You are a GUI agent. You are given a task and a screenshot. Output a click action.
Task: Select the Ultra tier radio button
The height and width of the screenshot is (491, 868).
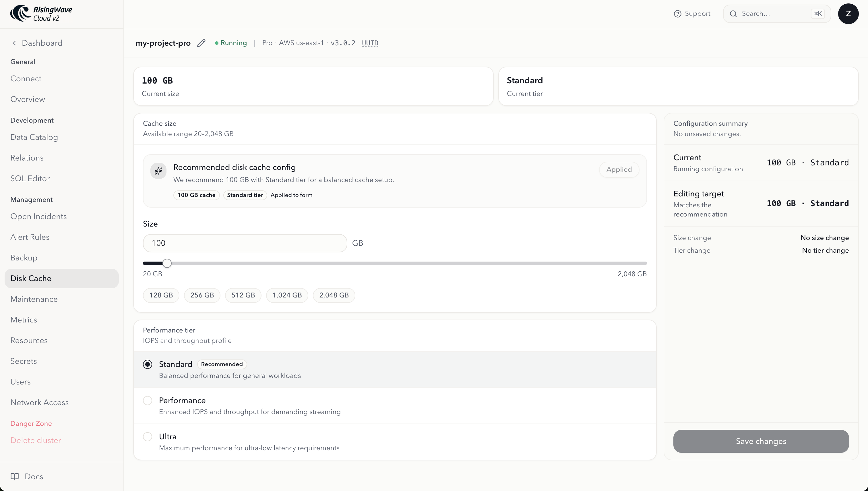148,436
